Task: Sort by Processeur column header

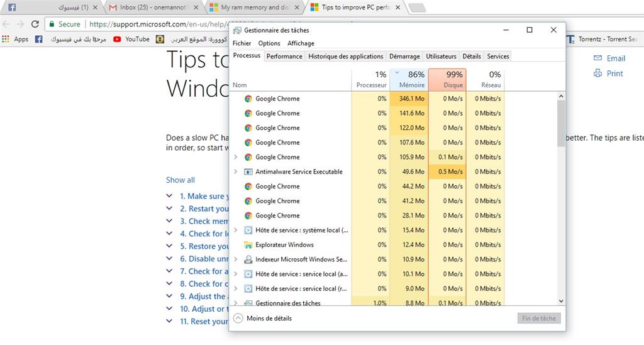Action: tap(370, 80)
